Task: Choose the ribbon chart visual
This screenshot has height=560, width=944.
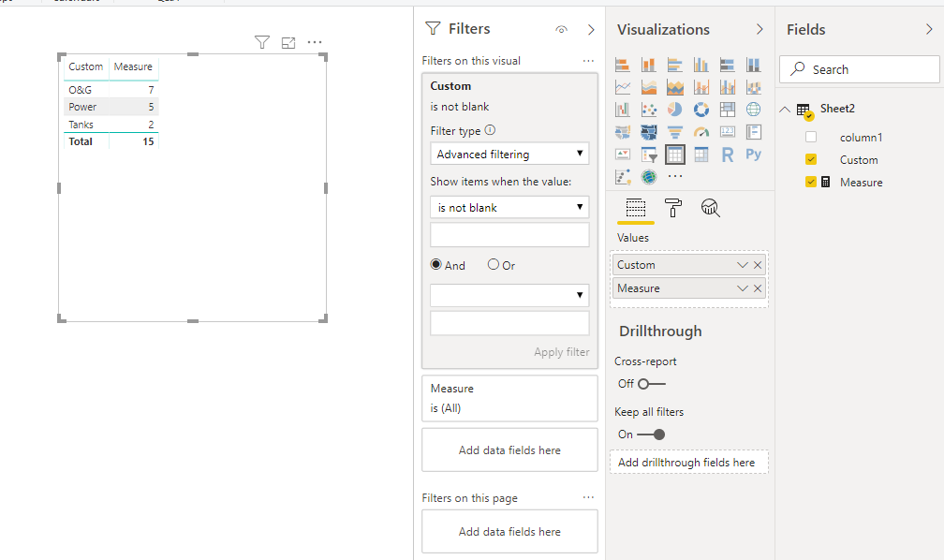Action: click(753, 87)
